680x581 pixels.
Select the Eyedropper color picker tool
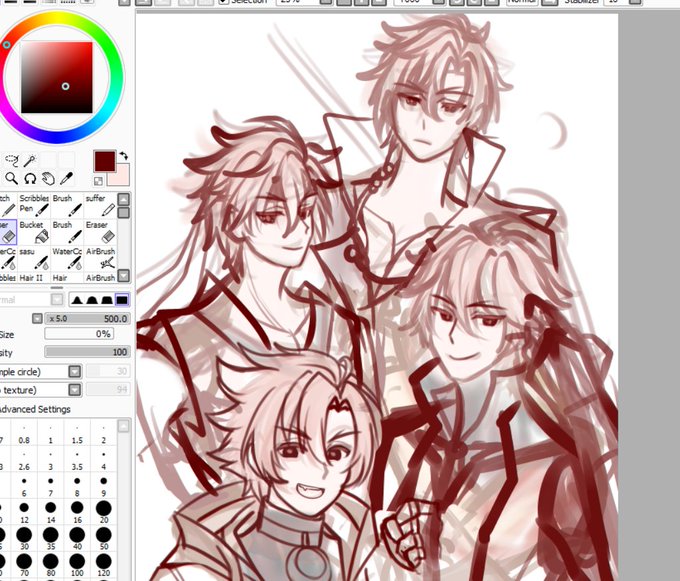coord(66,178)
